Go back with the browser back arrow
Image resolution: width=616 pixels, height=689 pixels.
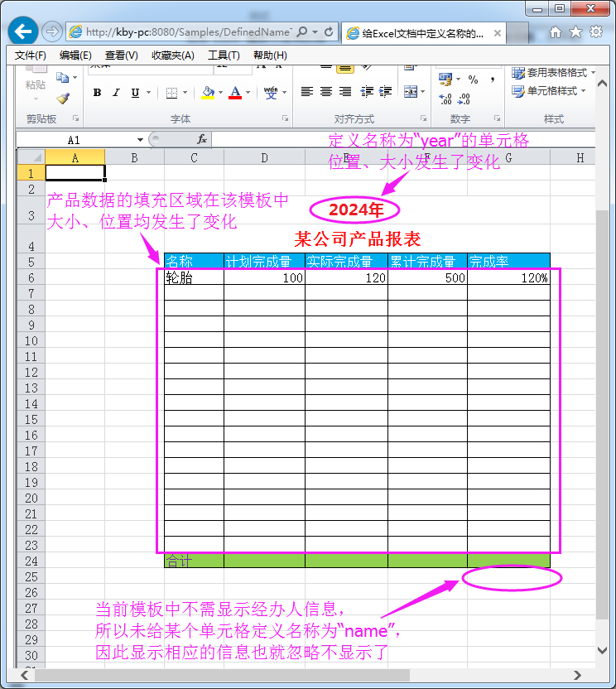22,31
